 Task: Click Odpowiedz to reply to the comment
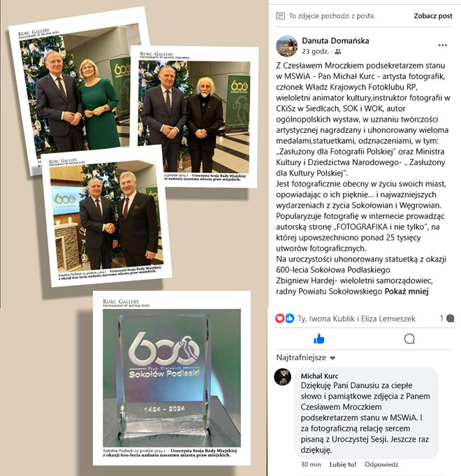point(381,464)
